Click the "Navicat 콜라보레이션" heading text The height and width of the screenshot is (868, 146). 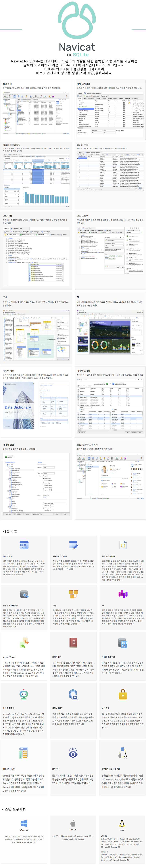(87, 445)
